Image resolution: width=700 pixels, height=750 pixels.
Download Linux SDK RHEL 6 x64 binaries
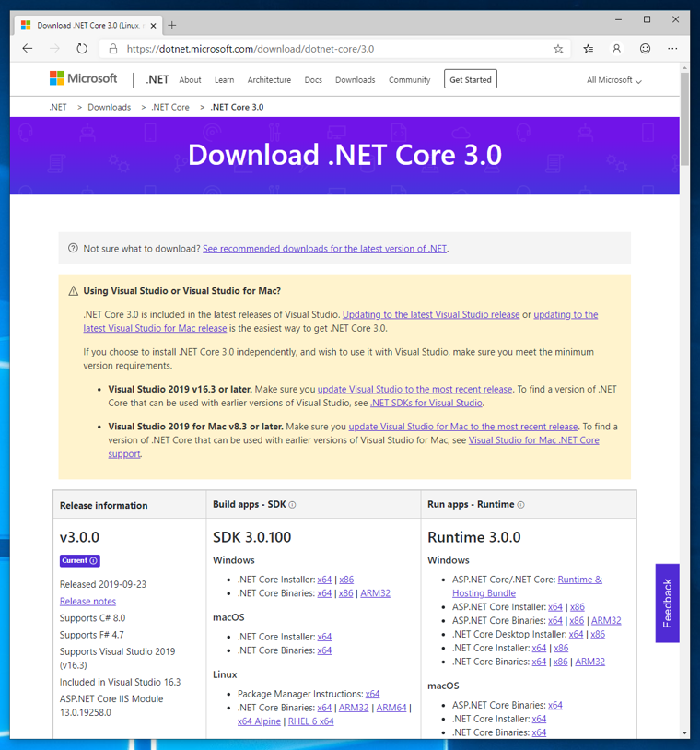tap(310, 721)
